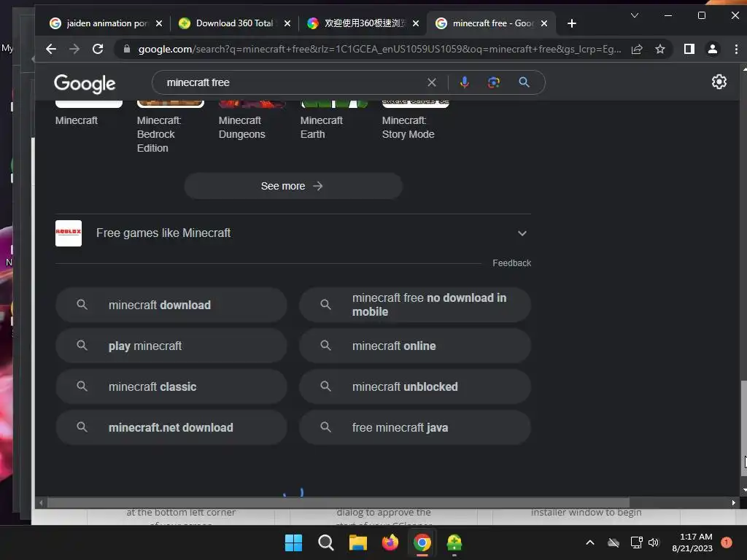Select minecraft unblocked related search
The width and height of the screenshot is (747, 560).
click(x=415, y=386)
